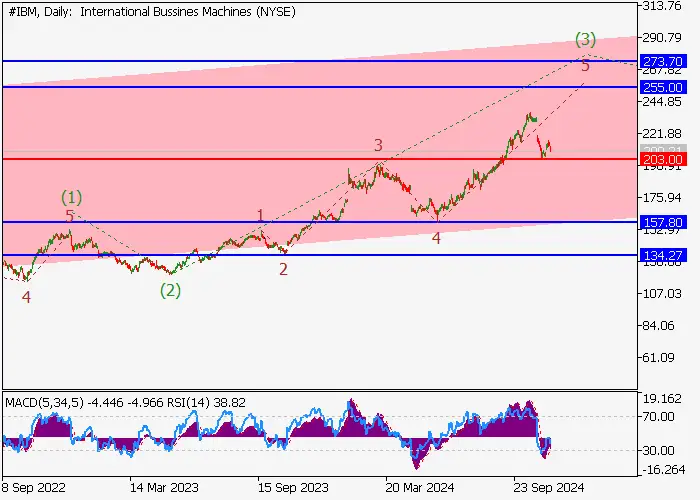Click the red 203.00 price label
700x500 pixels.
(x=662, y=159)
